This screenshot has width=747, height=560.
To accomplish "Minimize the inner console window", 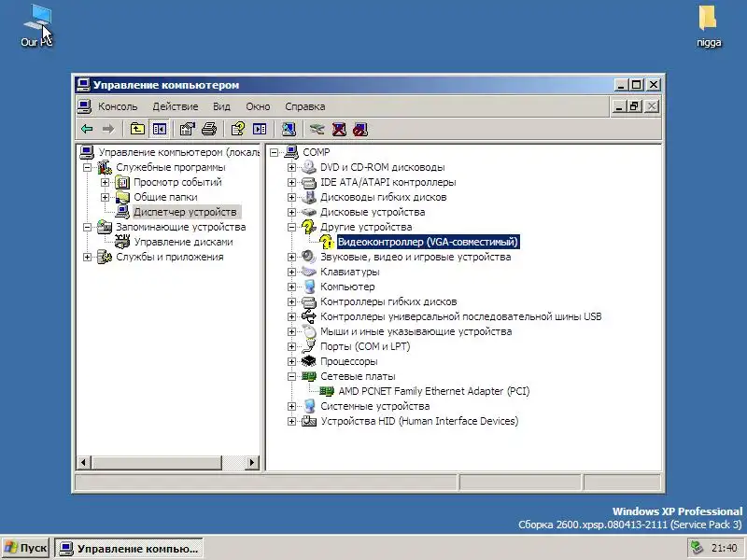I will (619, 106).
